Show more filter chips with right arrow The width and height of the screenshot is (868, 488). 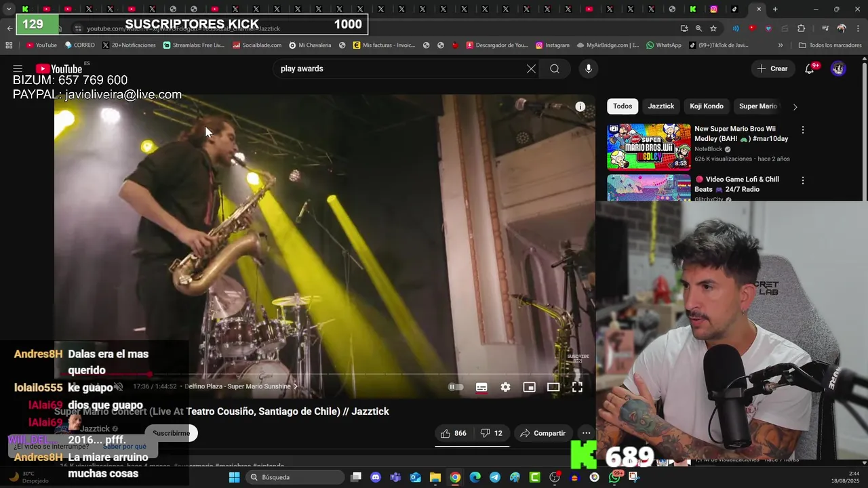[x=795, y=106]
